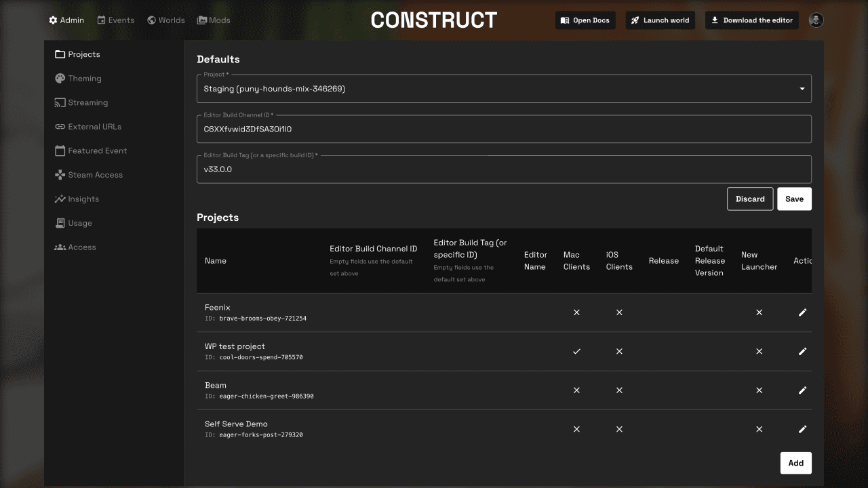The width and height of the screenshot is (868, 488).
Task: Toggle Mac Clients for WP test project
Action: (x=576, y=351)
